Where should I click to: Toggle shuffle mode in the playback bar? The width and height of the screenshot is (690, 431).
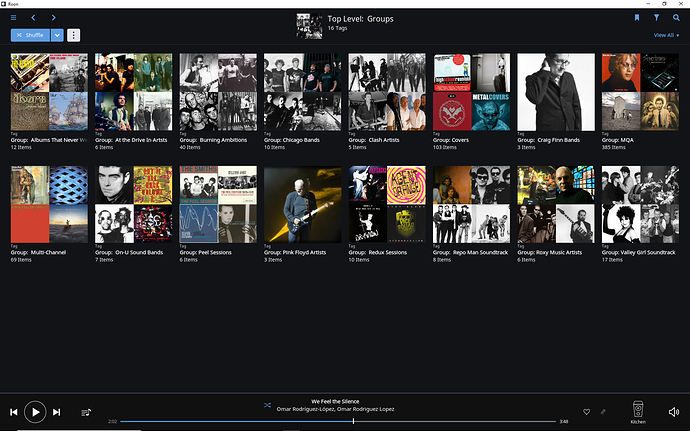tap(267, 405)
